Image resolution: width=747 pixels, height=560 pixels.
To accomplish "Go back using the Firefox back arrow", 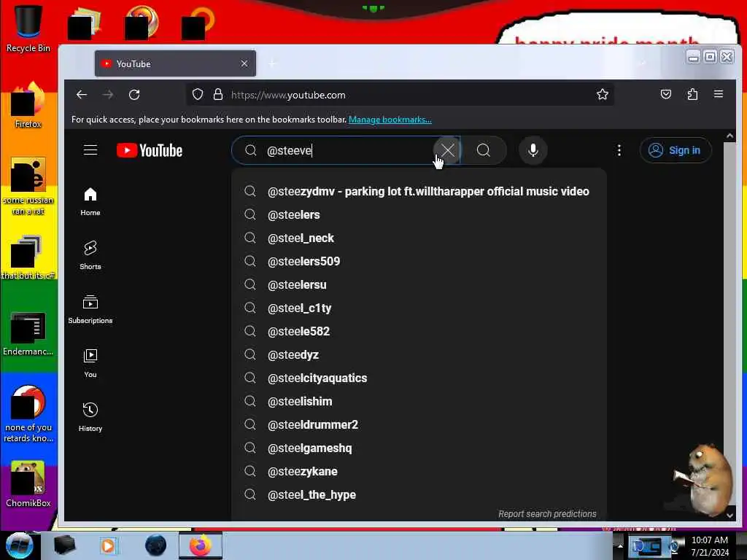I will (82, 95).
